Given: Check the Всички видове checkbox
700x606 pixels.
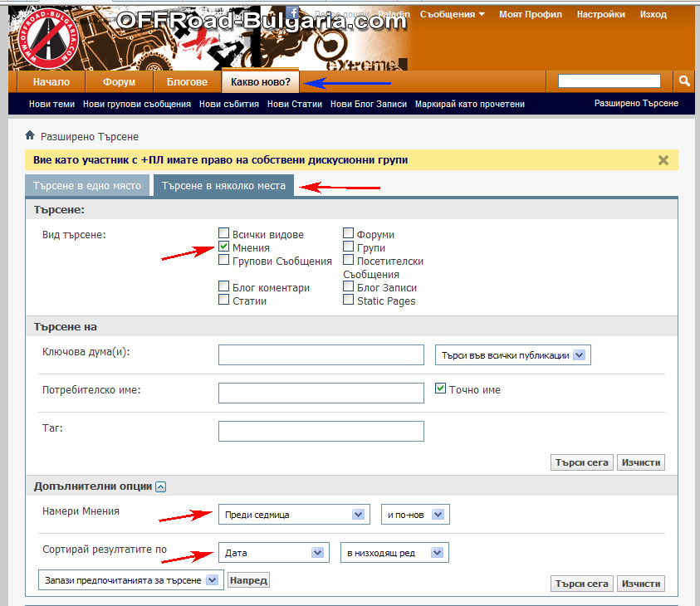Looking at the screenshot, I should click(223, 233).
